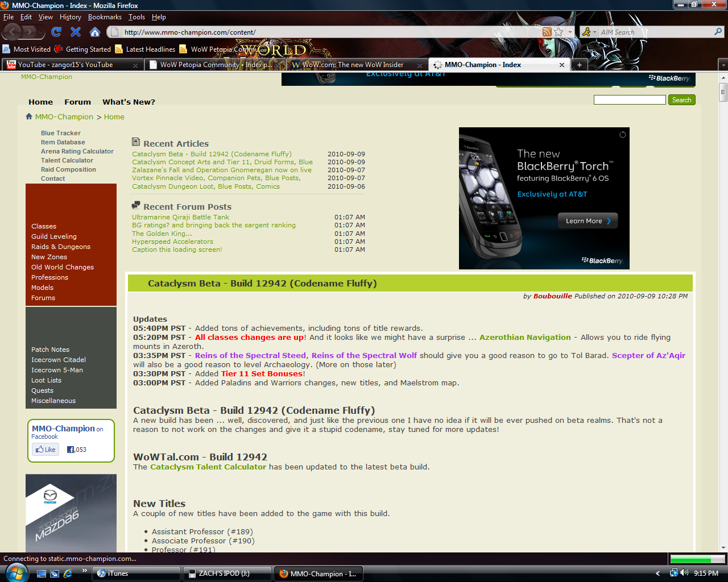728x582 pixels.
Task: Expand the list all tabs dropdown
Action: coord(723,65)
